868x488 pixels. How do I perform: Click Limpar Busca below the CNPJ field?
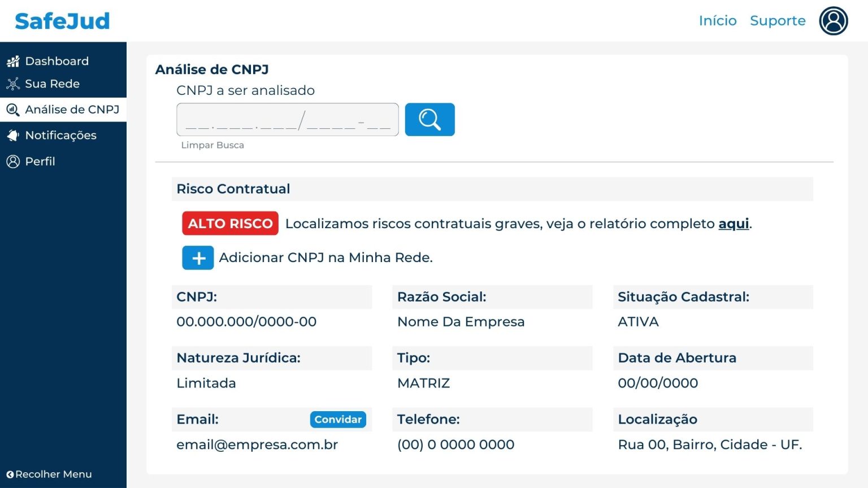[212, 145]
